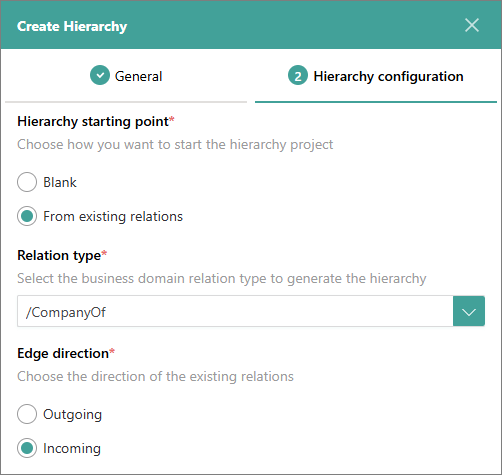Select Incoming edge direction
502x475 pixels.
pos(27,448)
